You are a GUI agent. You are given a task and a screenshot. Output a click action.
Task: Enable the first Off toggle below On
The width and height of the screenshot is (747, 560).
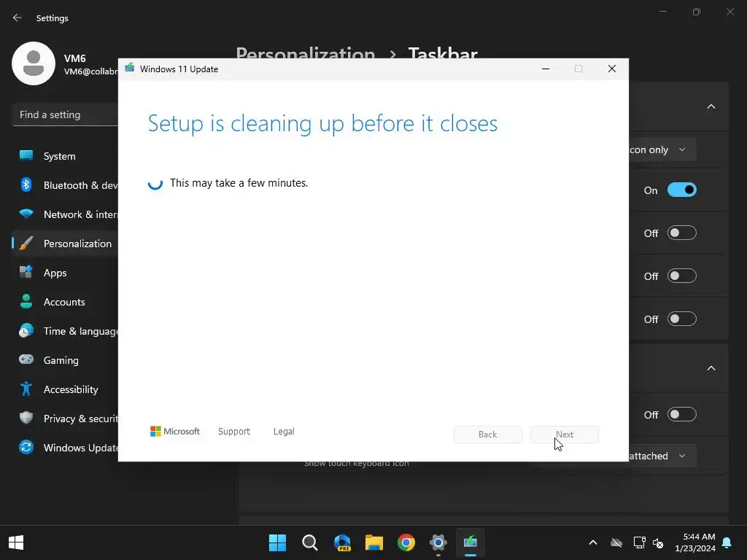(682, 233)
